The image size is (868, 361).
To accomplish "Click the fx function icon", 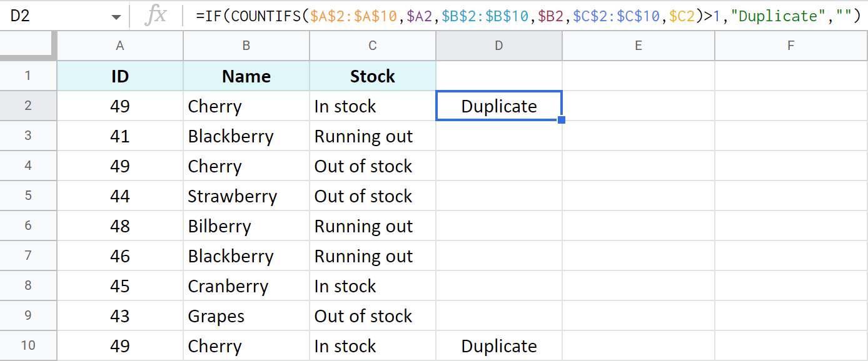I will (x=159, y=16).
